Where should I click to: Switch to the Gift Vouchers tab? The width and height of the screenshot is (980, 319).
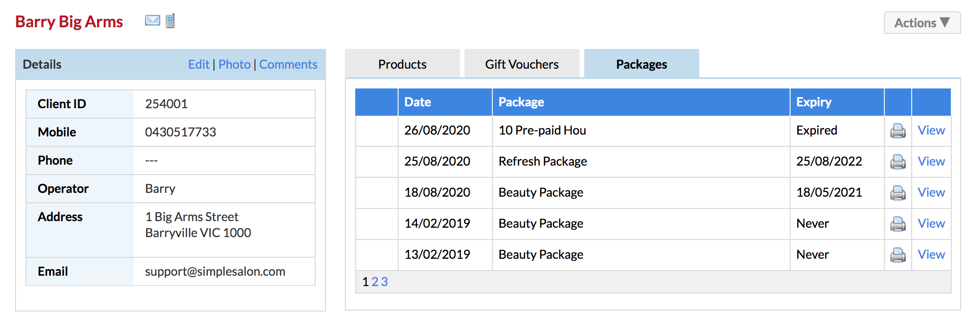click(x=522, y=64)
